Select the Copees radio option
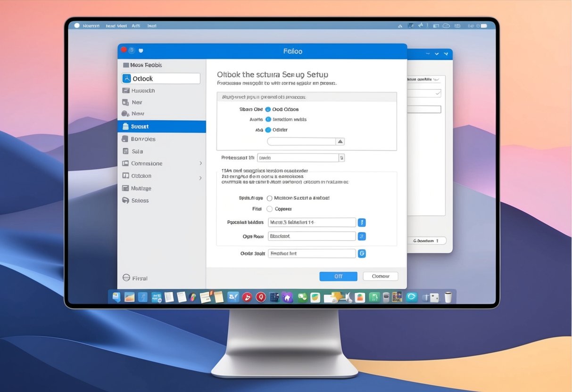The image size is (572, 392). [269, 209]
